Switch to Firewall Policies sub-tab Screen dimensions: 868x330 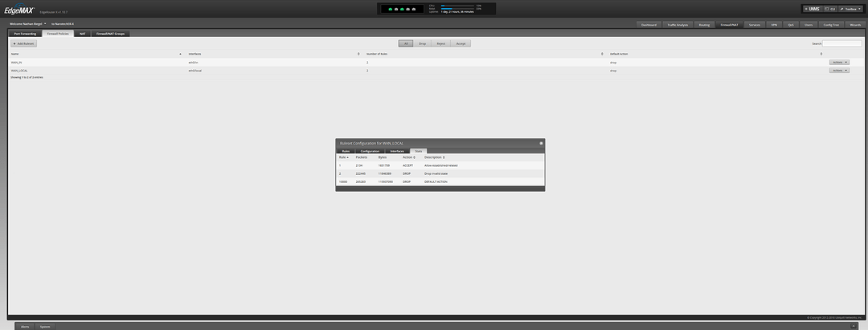click(x=58, y=34)
